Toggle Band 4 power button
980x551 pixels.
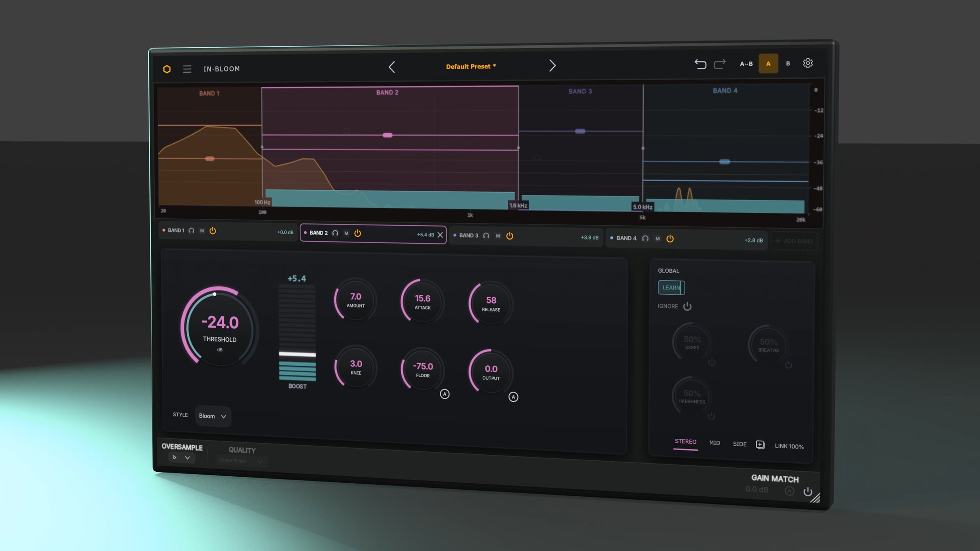(x=670, y=238)
